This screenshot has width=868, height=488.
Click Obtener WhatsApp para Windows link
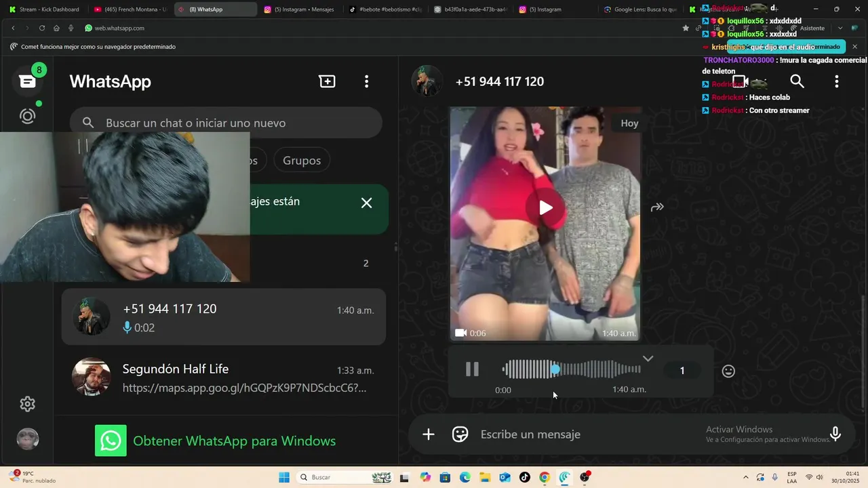click(x=234, y=441)
